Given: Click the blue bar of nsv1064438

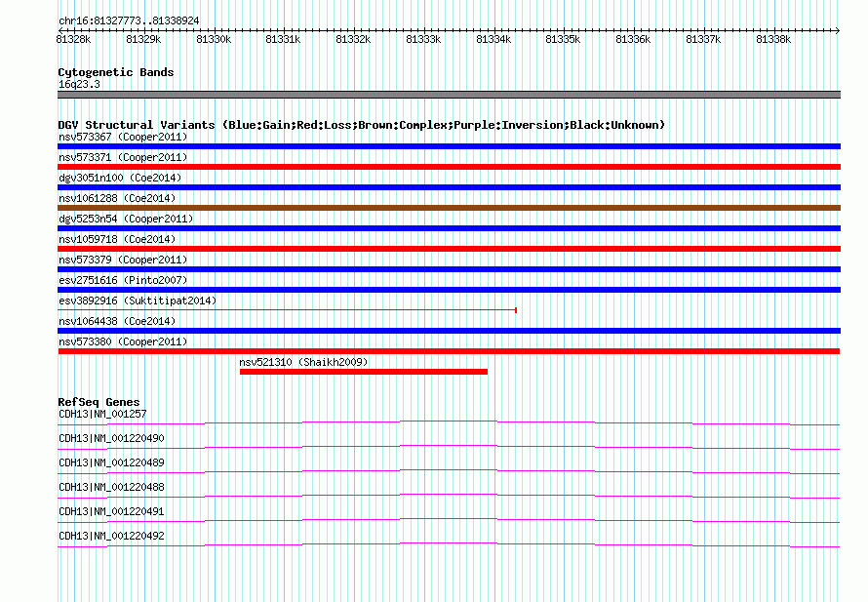Looking at the screenshot, I should coord(449,331).
